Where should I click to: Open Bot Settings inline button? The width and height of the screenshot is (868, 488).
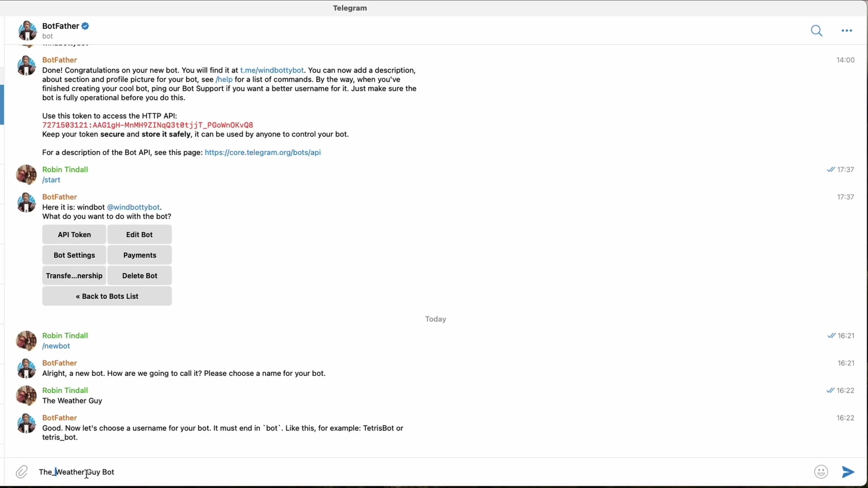(74, 255)
